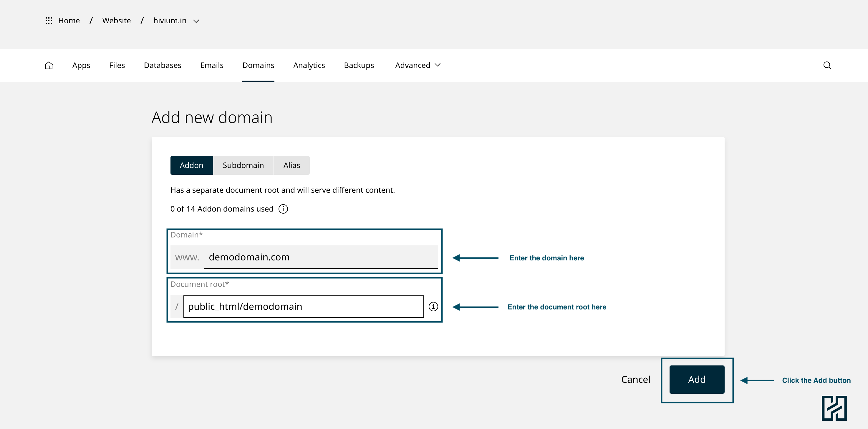Click info icon beside document root field

pos(433,306)
